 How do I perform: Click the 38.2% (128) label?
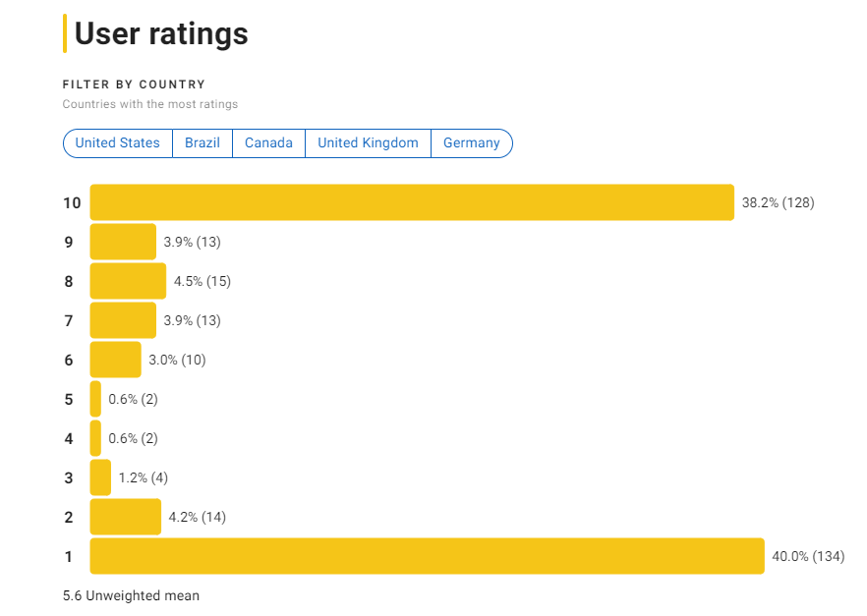pyautogui.click(x=778, y=203)
